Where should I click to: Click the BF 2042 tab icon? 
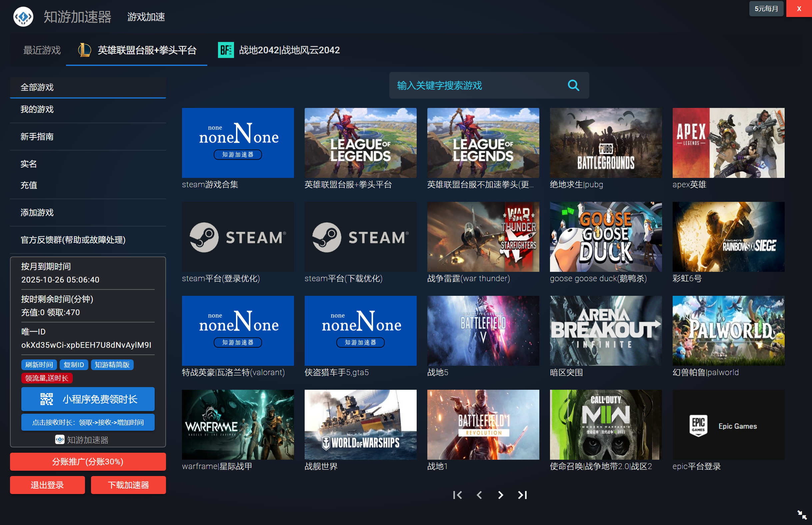pos(225,50)
